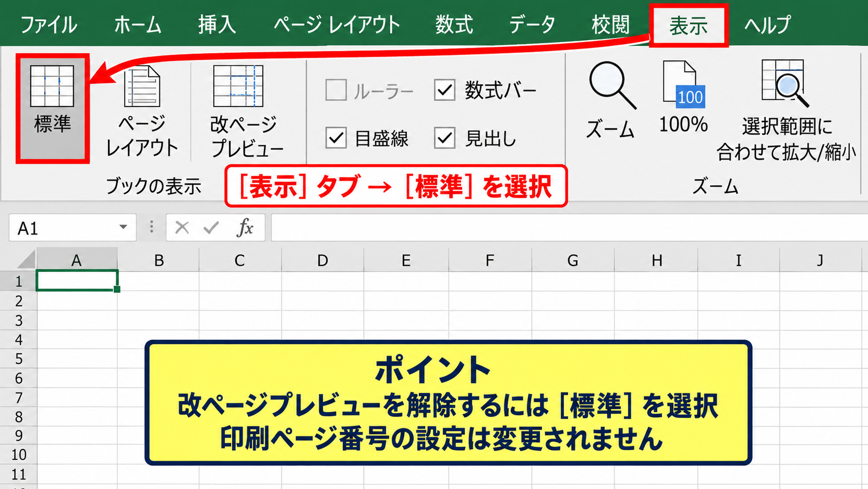The image size is (868, 489).
Task: Uncheck the 数式バー checkbox
Action: [x=444, y=90]
